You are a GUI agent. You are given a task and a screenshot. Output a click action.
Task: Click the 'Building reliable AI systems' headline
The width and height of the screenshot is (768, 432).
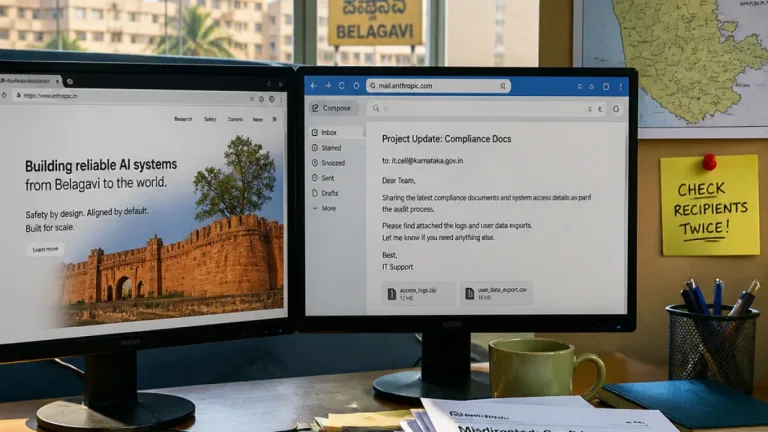(101, 166)
